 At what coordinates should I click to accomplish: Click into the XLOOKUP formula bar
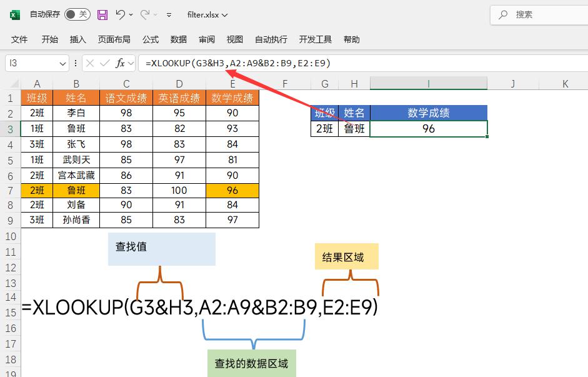[363, 63]
